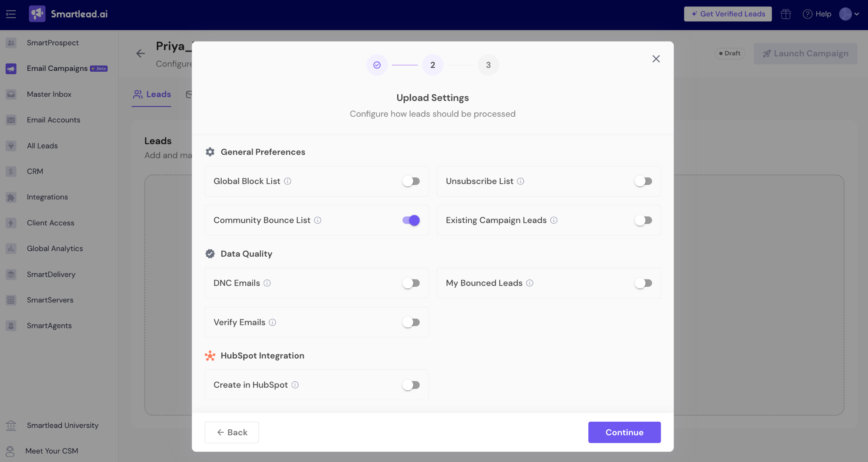Image resolution: width=868 pixels, height=462 pixels.
Task: Click info icon next to Create in HubSpot
Action: tap(295, 385)
